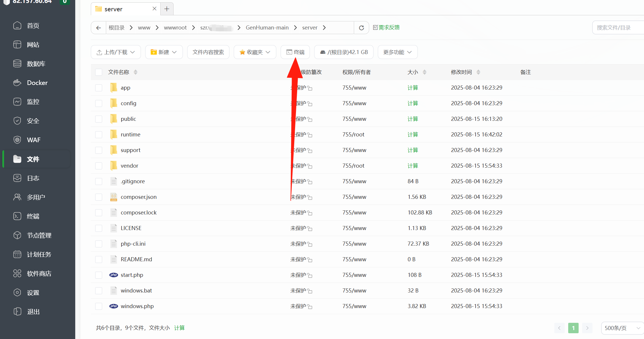Click the composer.json file icon
The height and width of the screenshot is (339, 644).
pyautogui.click(x=113, y=197)
